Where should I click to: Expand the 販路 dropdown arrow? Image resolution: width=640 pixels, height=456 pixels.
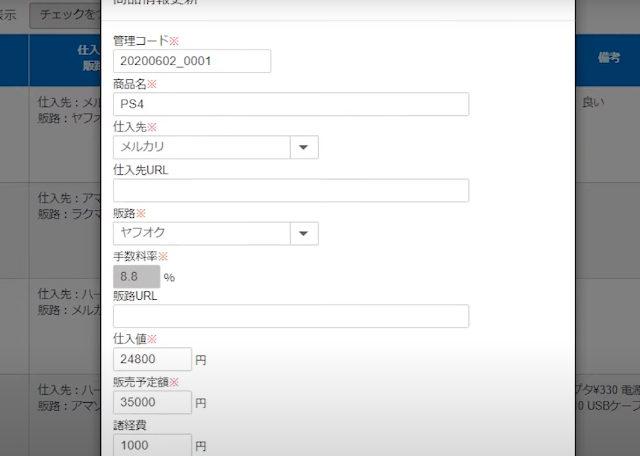(304, 233)
